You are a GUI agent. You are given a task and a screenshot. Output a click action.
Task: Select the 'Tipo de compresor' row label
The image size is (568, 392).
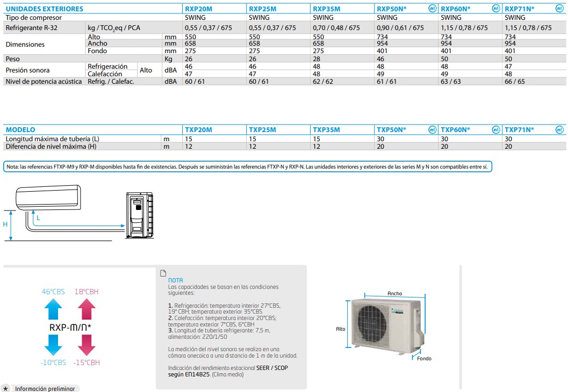(x=34, y=17)
